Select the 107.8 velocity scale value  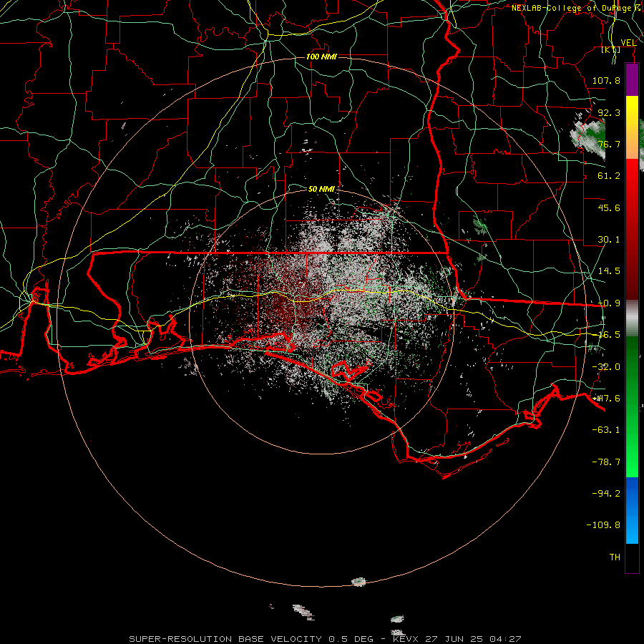coord(606,80)
